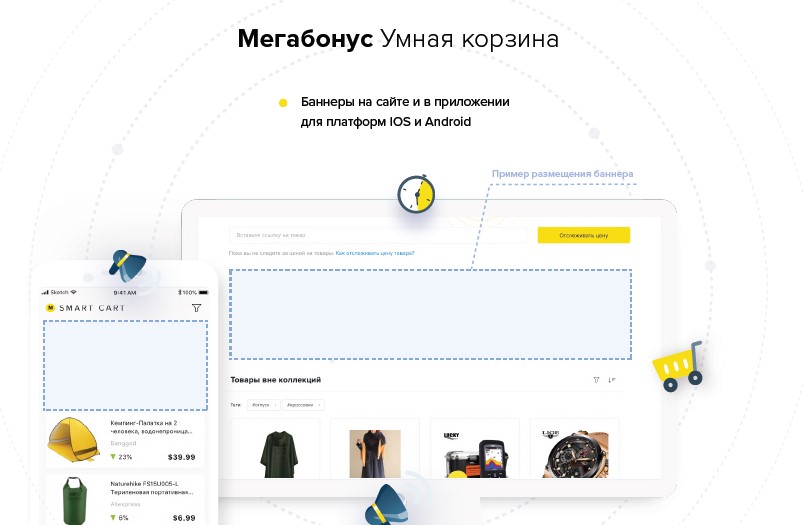803x525 pixels.
Task: Tap the Wi-Fi icon in phone status bar
Action: (x=74, y=292)
